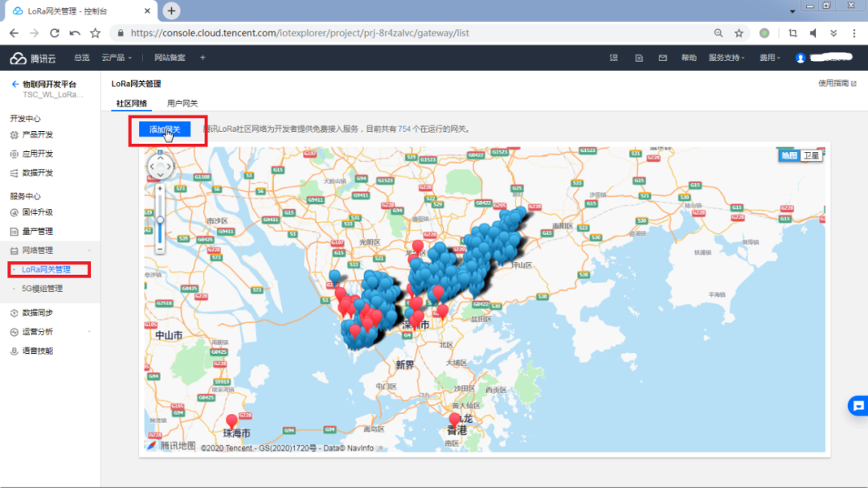Open 数据开发 in sidebar
The height and width of the screenshot is (488, 868).
pyautogui.click(x=38, y=173)
